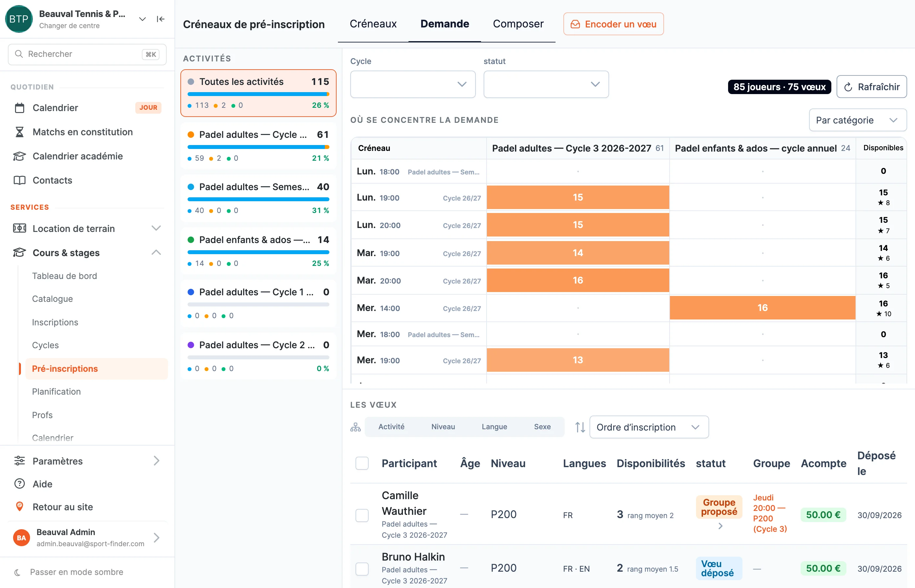Expand Location de terrain submenu
The height and width of the screenshot is (588, 915).
tap(156, 228)
